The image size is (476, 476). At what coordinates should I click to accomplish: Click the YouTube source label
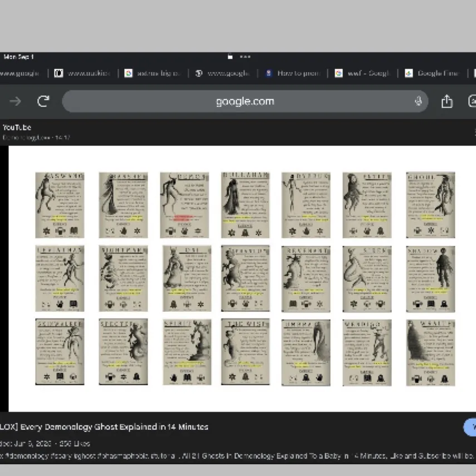17,127
